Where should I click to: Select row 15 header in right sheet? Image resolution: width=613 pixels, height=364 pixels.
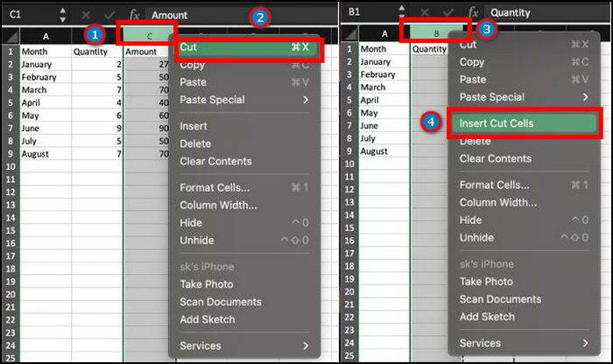(x=349, y=227)
